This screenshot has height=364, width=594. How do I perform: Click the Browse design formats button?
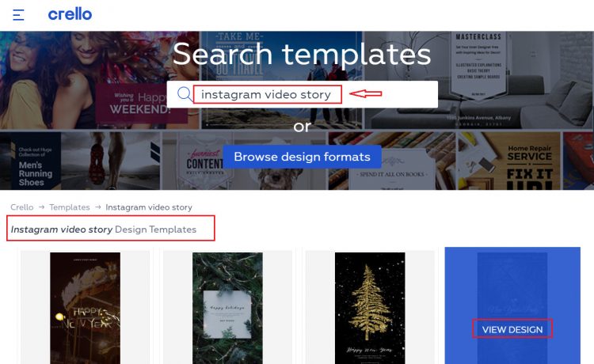tap(302, 157)
